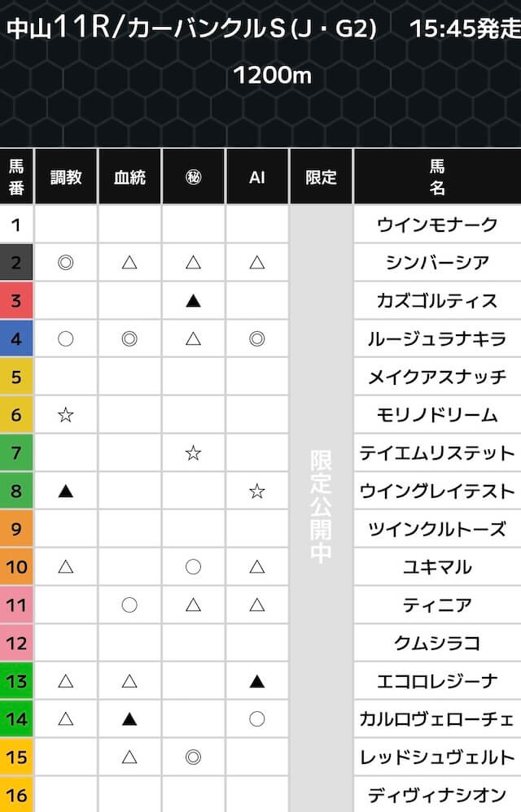Click the black triangle in エコロレジーナ's AI cell
This screenshot has width=521, height=812.
(257, 682)
